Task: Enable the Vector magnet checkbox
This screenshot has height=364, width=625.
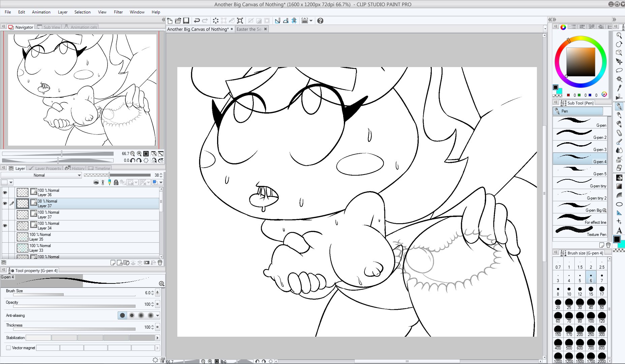Action: [x=8, y=348]
